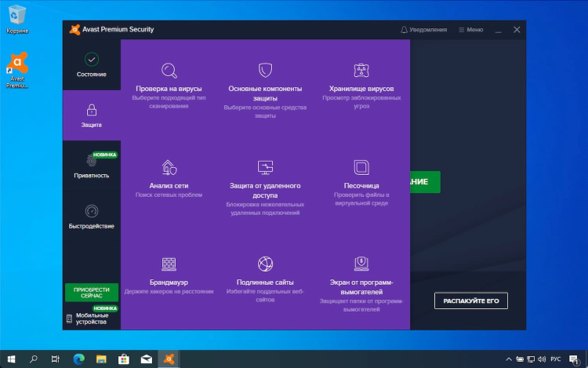This screenshot has width=588, height=368.
Task: Click Avast icon in taskbar
Action: (x=169, y=359)
